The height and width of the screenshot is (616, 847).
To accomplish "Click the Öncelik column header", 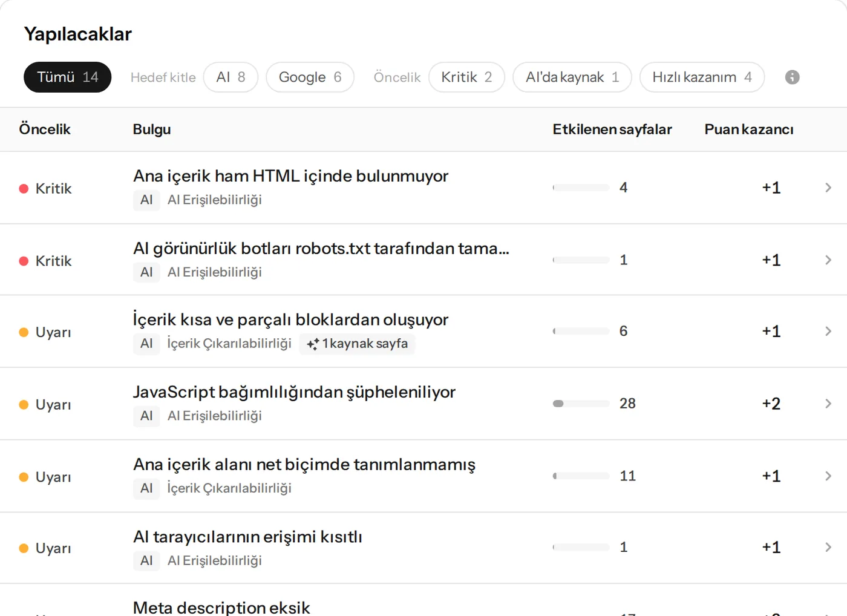I will (45, 129).
